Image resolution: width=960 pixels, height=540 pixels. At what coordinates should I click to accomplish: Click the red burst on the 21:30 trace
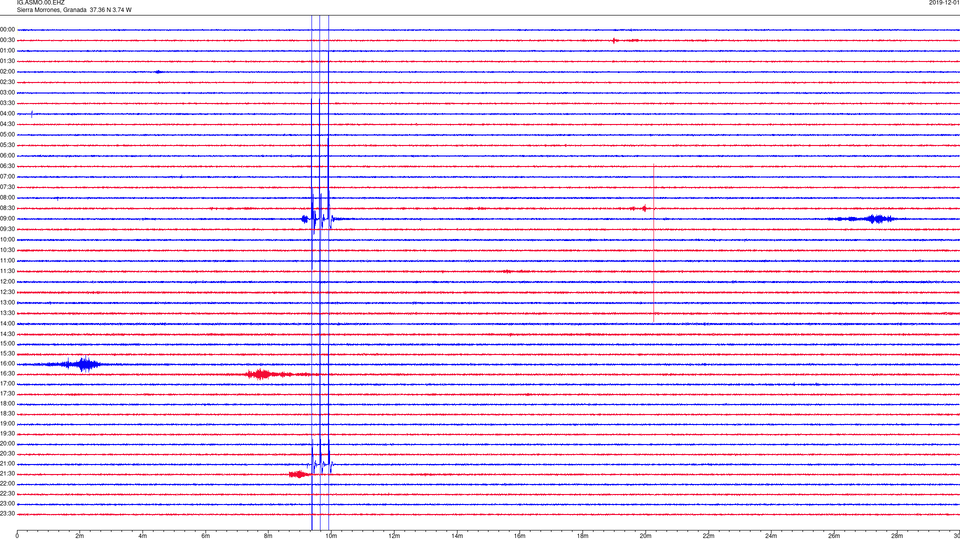coord(299,474)
